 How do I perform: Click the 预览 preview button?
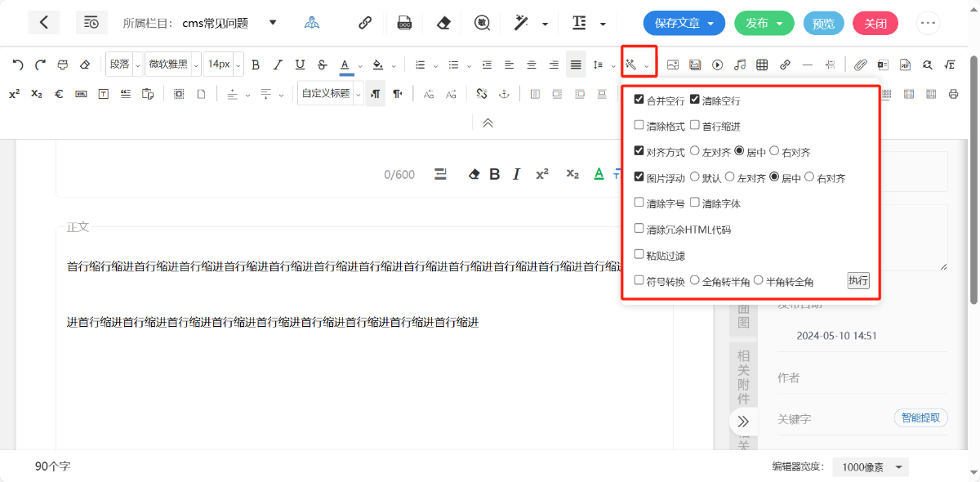coord(823,23)
